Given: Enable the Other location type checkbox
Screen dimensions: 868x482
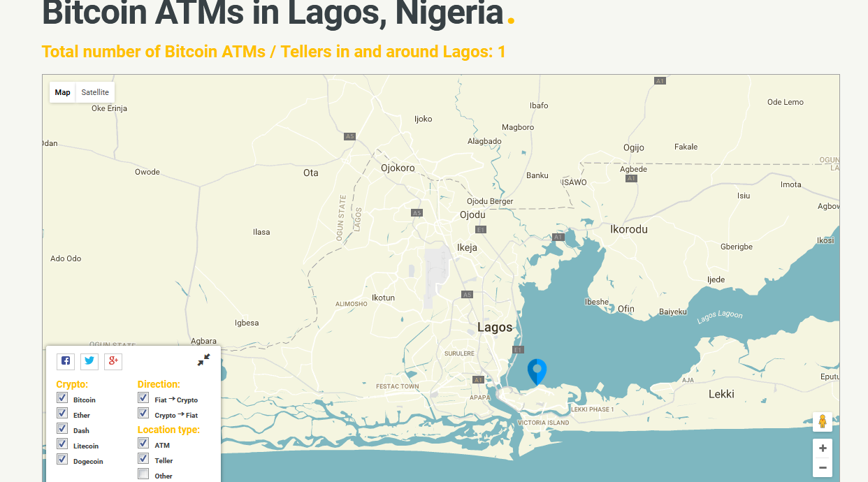Looking at the screenshot, I should coord(143,474).
